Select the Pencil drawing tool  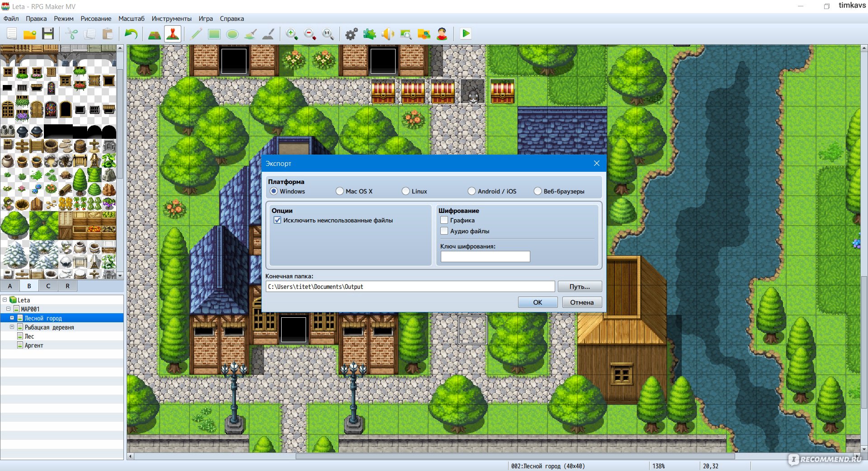[196, 34]
